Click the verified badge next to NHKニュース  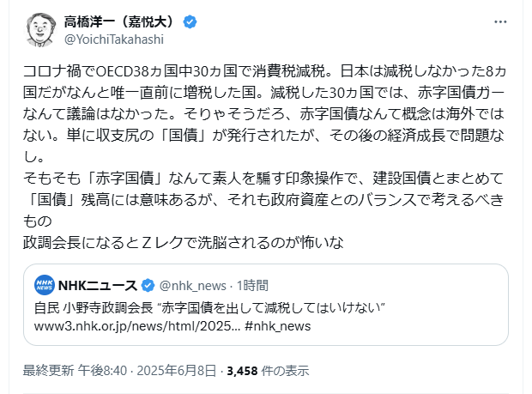[x=147, y=286]
